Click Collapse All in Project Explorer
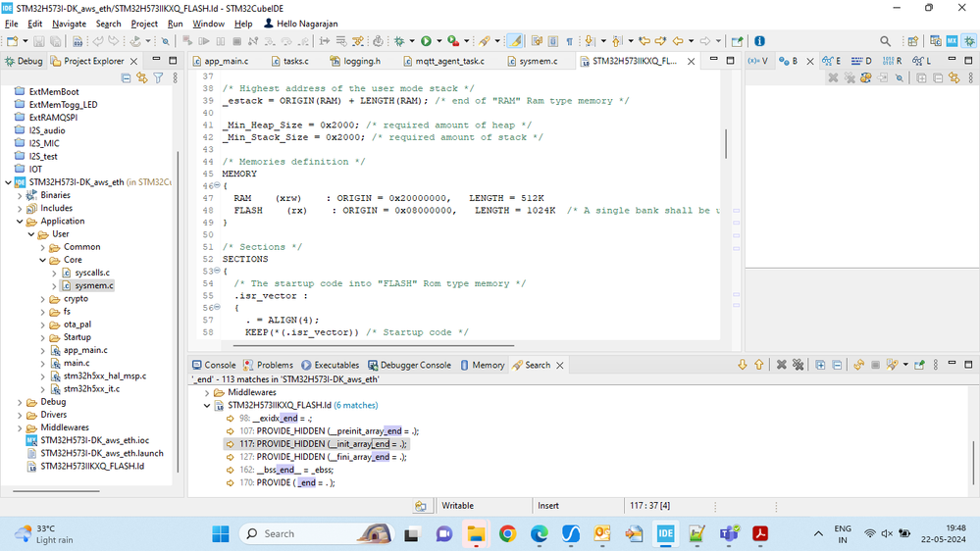This screenshot has width=980, height=551. pos(127,78)
